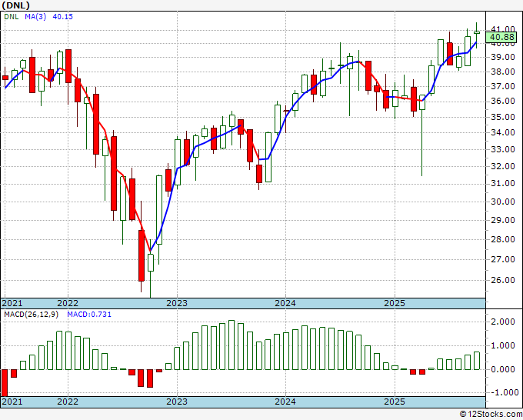
Task: Click 2025 on the price chart time axis
Action: (395, 303)
